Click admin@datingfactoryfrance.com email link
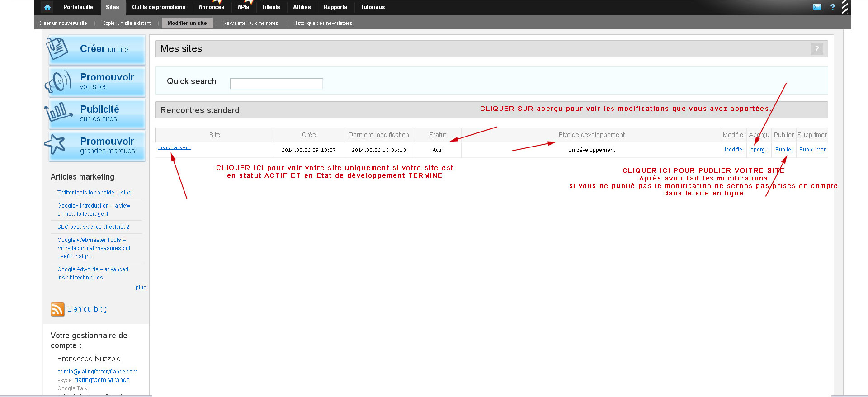The width and height of the screenshot is (868, 397). (x=97, y=372)
